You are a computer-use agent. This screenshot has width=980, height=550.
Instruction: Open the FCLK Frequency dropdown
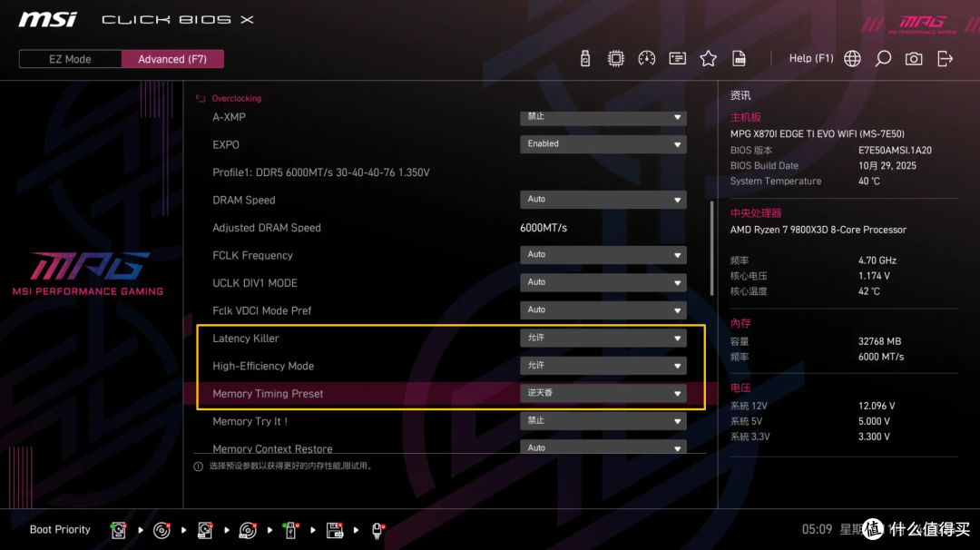[603, 255]
